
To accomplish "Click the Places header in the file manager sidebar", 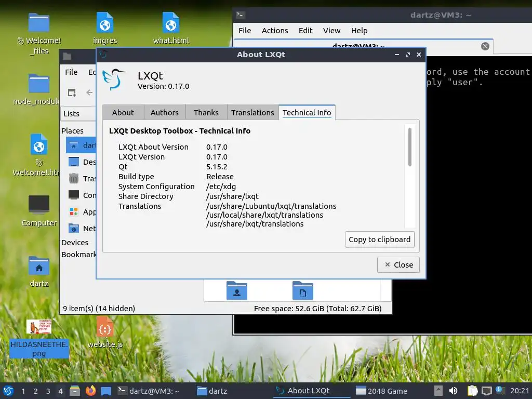I will click(x=72, y=130).
